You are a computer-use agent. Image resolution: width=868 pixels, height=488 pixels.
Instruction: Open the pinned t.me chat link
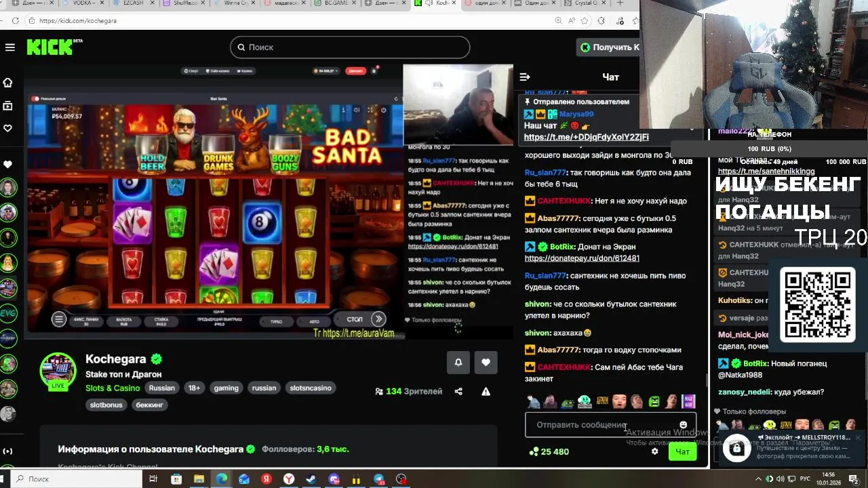pyautogui.click(x=586, y=137)
